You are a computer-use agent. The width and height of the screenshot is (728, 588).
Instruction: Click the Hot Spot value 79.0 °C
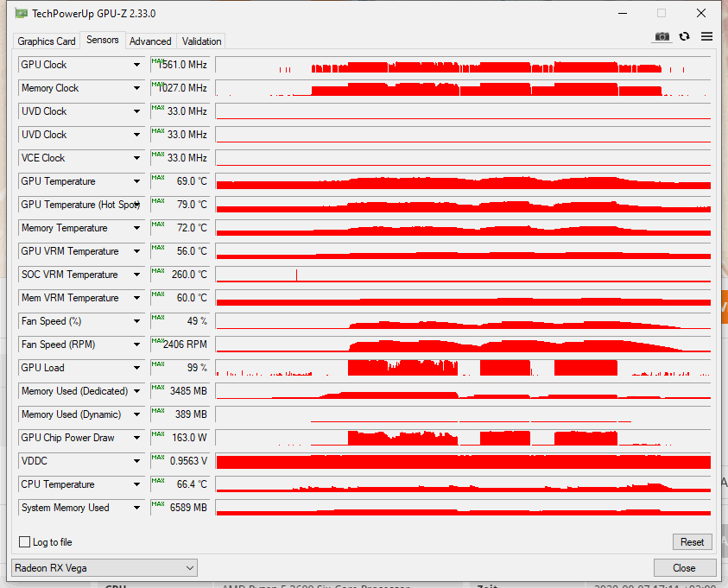click(180, 205)
